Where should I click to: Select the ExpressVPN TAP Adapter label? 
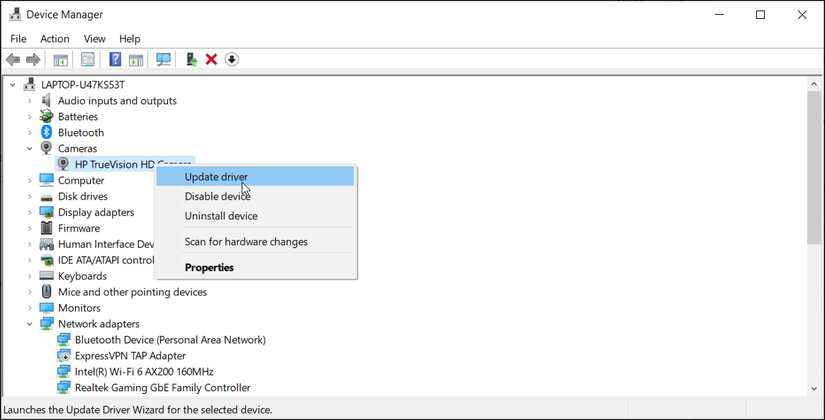[130, 356]
